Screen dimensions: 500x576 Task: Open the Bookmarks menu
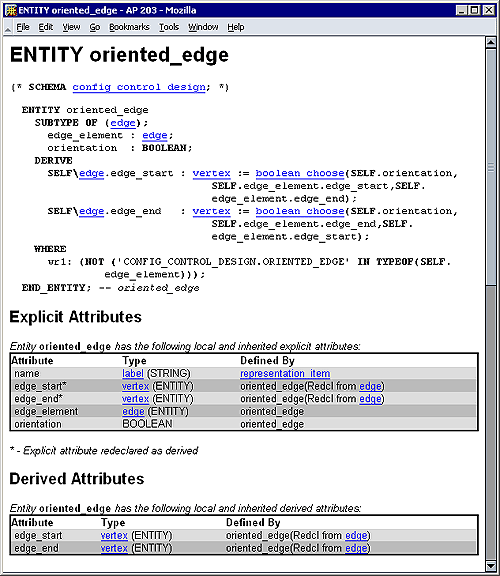pyautogui.click(x=129, y=27)
